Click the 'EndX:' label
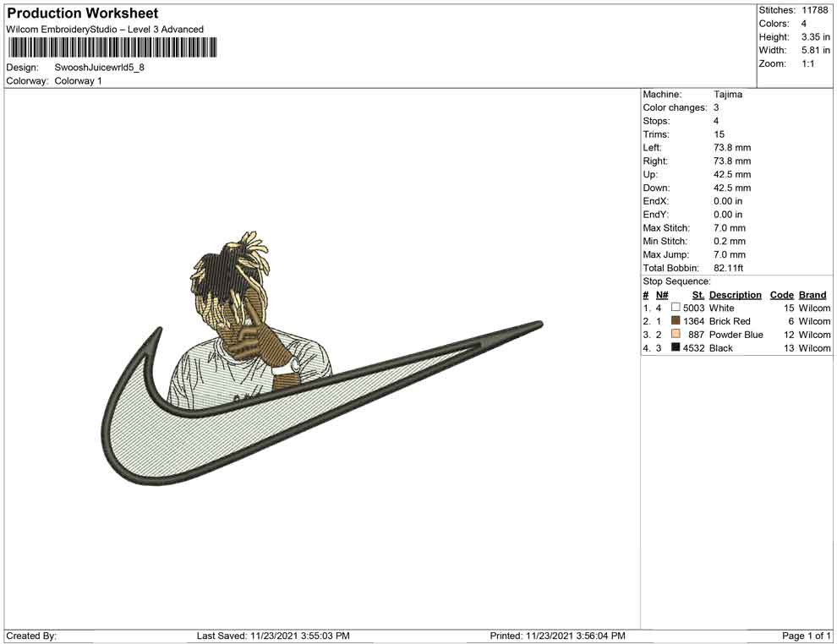Viewport: 837px width, 644px height. click(655, 200)
